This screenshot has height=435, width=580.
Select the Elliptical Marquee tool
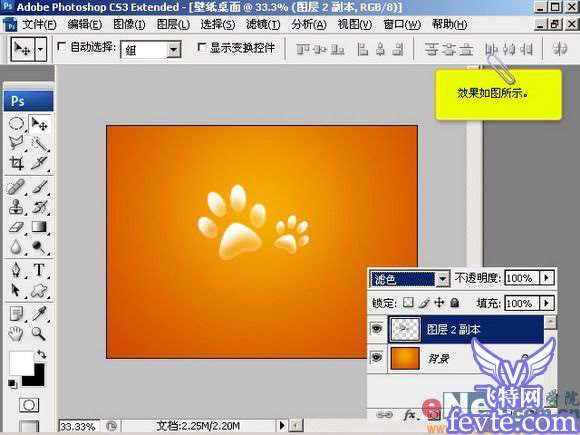[16, 124]
